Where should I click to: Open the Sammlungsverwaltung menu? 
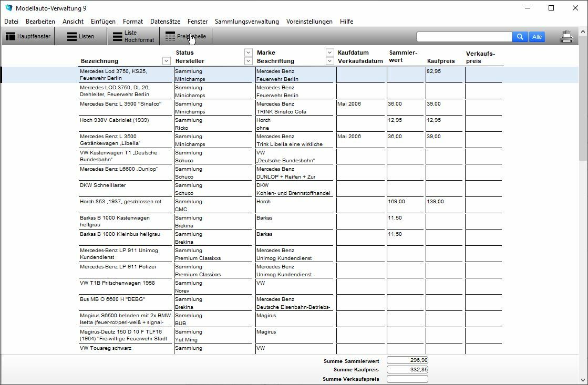click(x=247, y=22)
